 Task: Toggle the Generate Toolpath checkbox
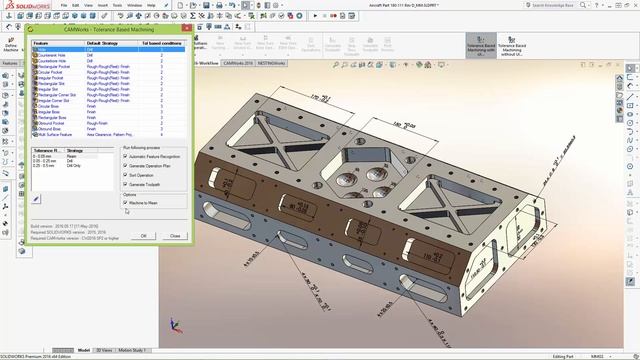coord(125,184)
